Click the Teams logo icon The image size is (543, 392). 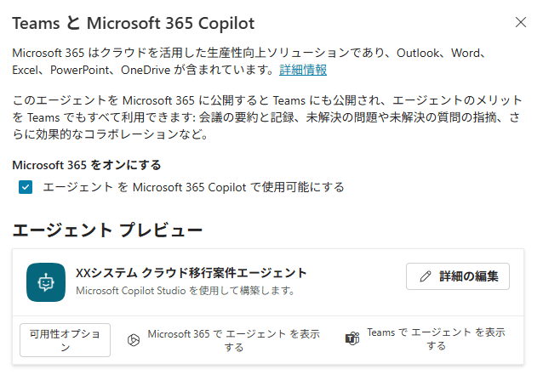(x=352, y=340)
